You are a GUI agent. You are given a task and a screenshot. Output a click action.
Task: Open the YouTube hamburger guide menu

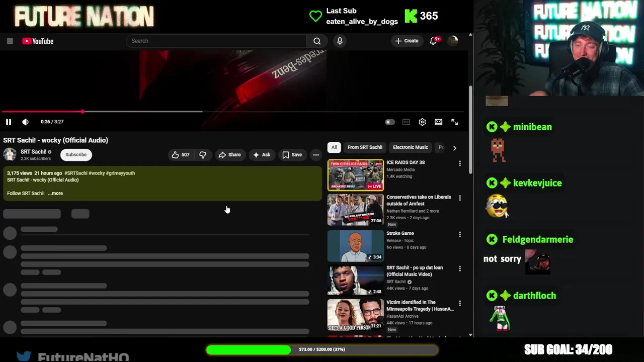[x=10, y=41]
